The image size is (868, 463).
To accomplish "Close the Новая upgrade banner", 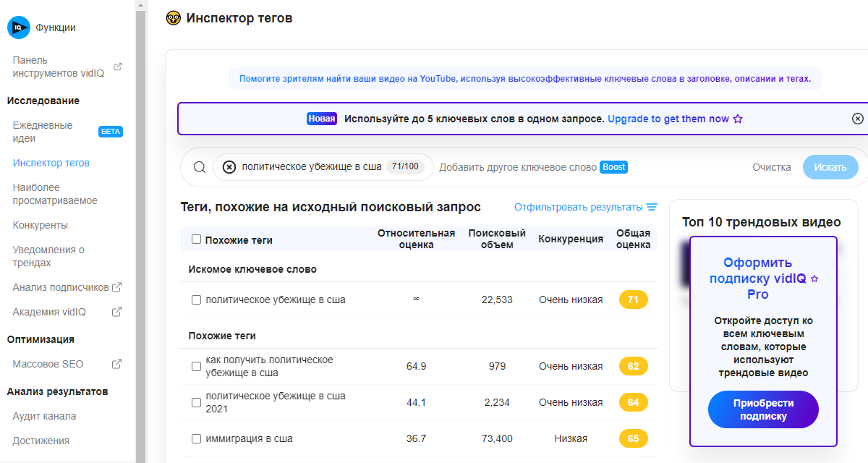I will point(858,119).
